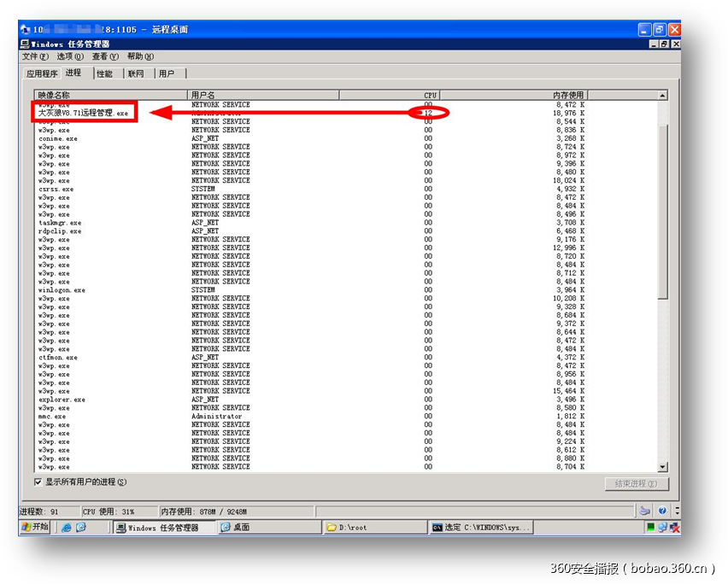
Task: Sort processes by 内存使用 column header
Action: pos(513,95)
